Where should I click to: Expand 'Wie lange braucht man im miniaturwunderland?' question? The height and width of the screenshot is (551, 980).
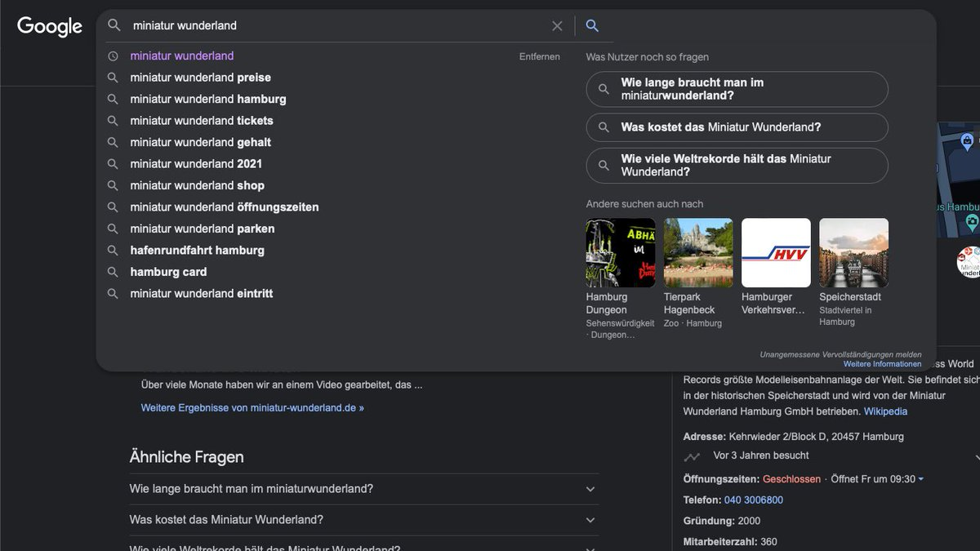tap(364, 489)
